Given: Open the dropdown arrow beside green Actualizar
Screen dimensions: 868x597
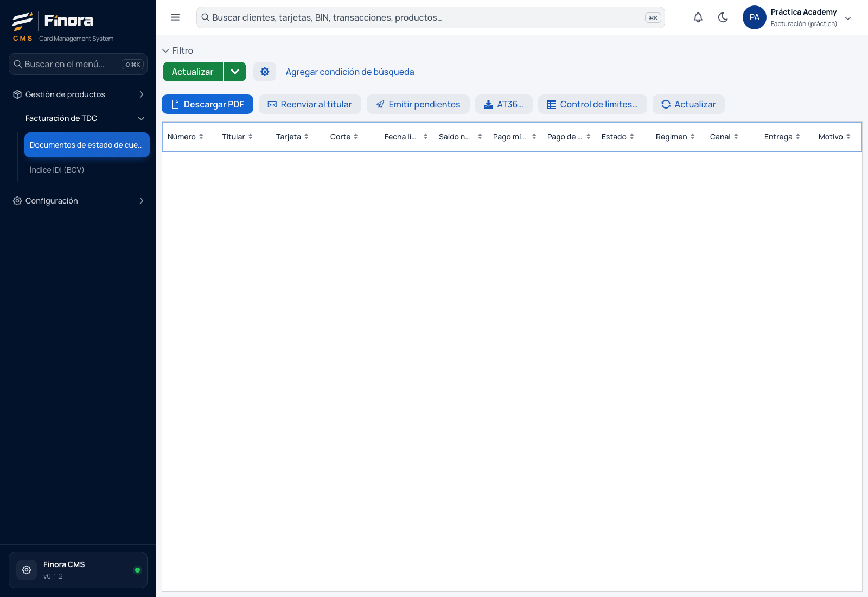Looking at the screenshot, I should pos(235,72).
